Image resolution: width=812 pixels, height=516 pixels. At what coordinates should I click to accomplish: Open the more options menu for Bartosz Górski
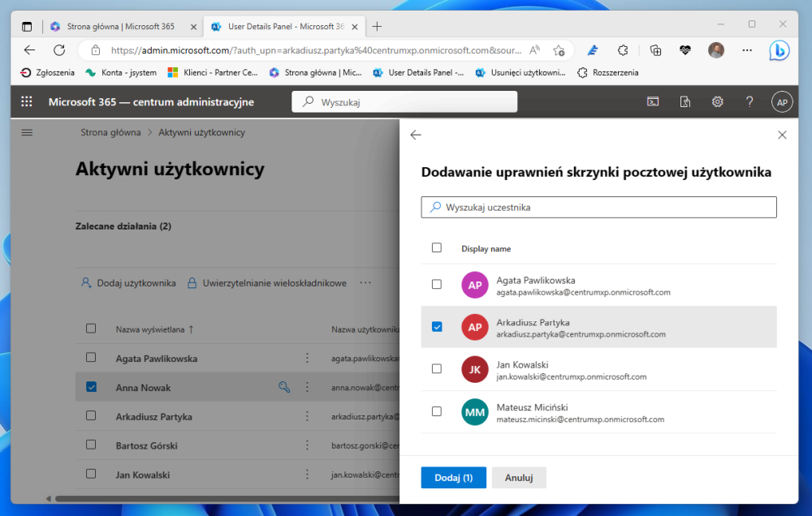[x=307, y=445]
